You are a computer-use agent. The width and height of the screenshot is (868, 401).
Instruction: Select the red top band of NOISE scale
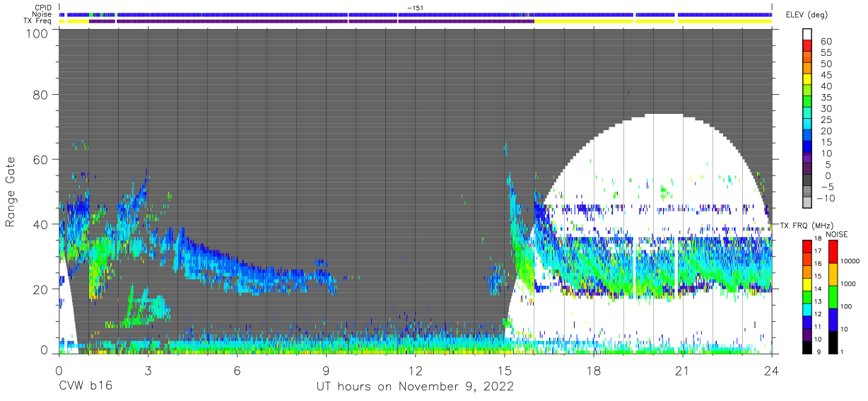[833, 251]
